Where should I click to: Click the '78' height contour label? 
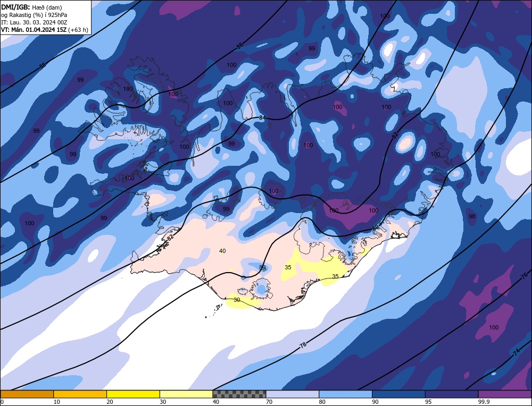(x=303, y=345)
